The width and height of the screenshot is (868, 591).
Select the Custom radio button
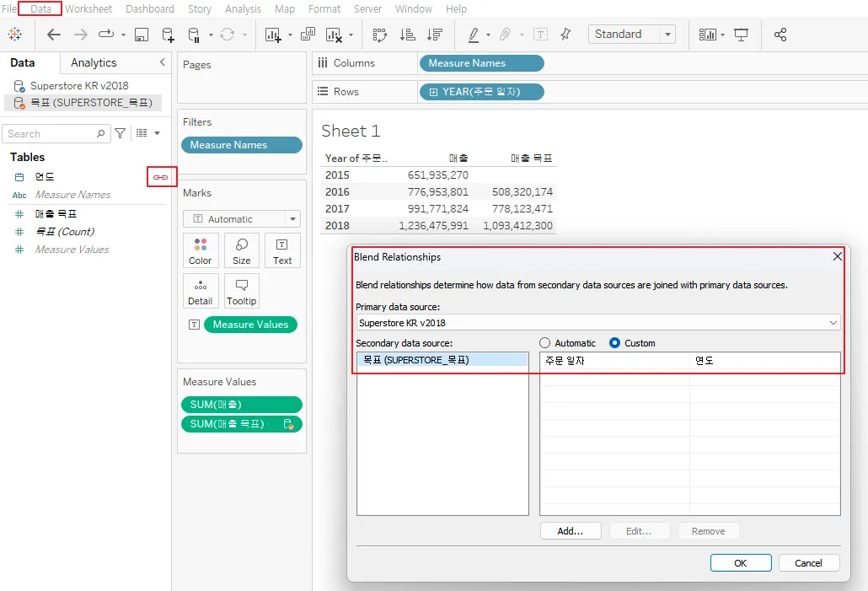pyautogui.click(x=614, y=343)
